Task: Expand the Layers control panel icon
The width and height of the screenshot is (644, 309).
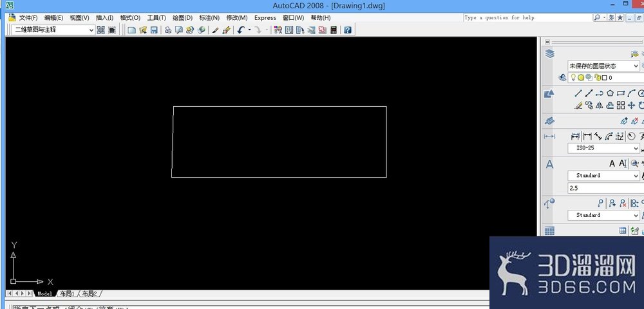Action: 549,54
